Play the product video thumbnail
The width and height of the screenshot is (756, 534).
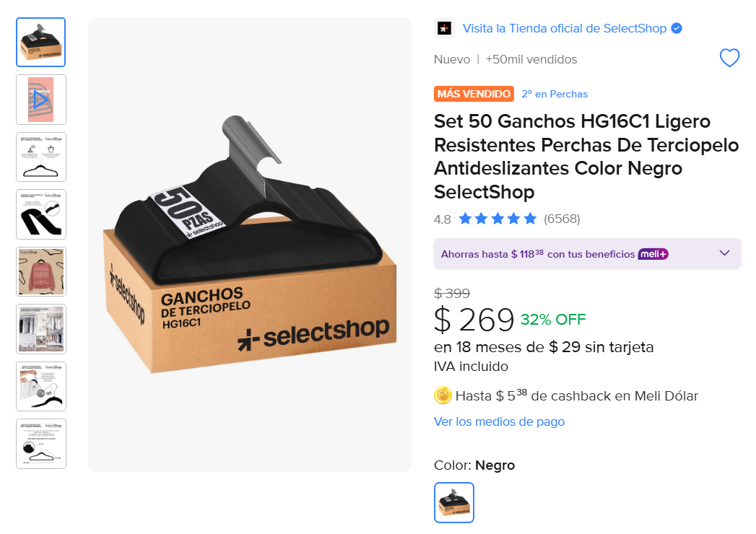click(x=41, y=100)
